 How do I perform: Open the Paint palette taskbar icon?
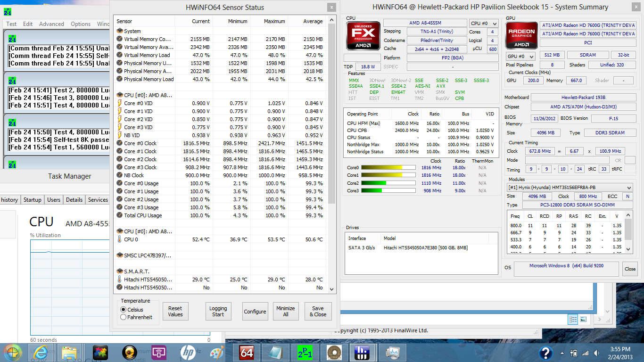click(x=216, y=353)
